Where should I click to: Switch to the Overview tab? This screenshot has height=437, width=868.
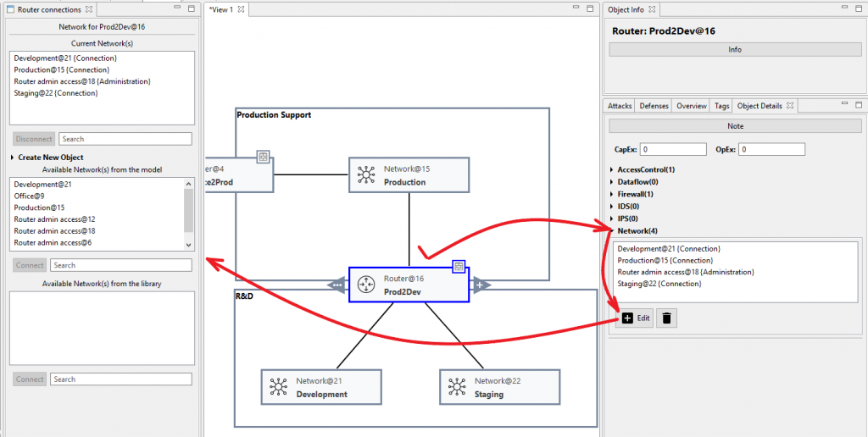point(692,106)
